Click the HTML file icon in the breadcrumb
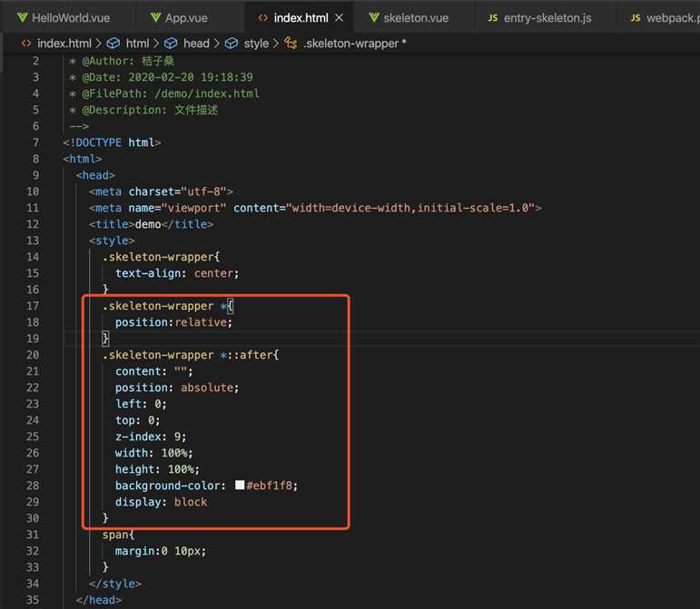 point(26,44)
